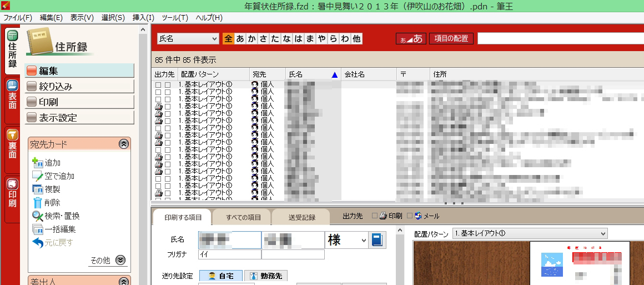The width and height of the screenshot is (644, 285).
Task: Select the 複製 (duplicate) icon
Action: tap(38, 189)
